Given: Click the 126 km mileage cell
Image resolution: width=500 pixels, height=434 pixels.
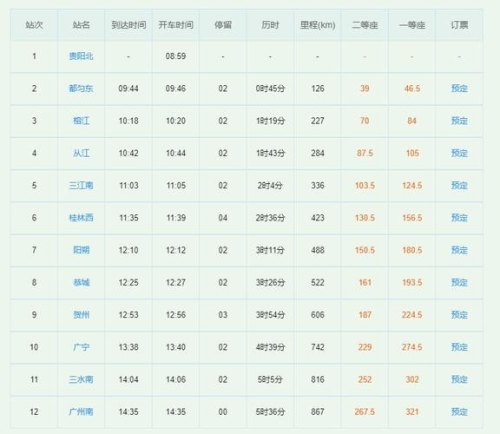Looking at the screenshot, I should (317, 88).
